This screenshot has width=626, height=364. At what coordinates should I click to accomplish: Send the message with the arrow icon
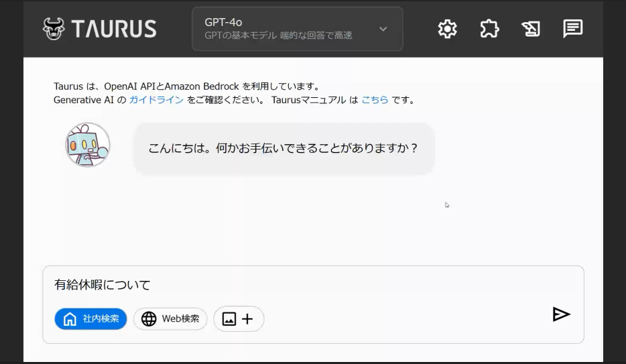pyautogui.click(x=561, y=314)
